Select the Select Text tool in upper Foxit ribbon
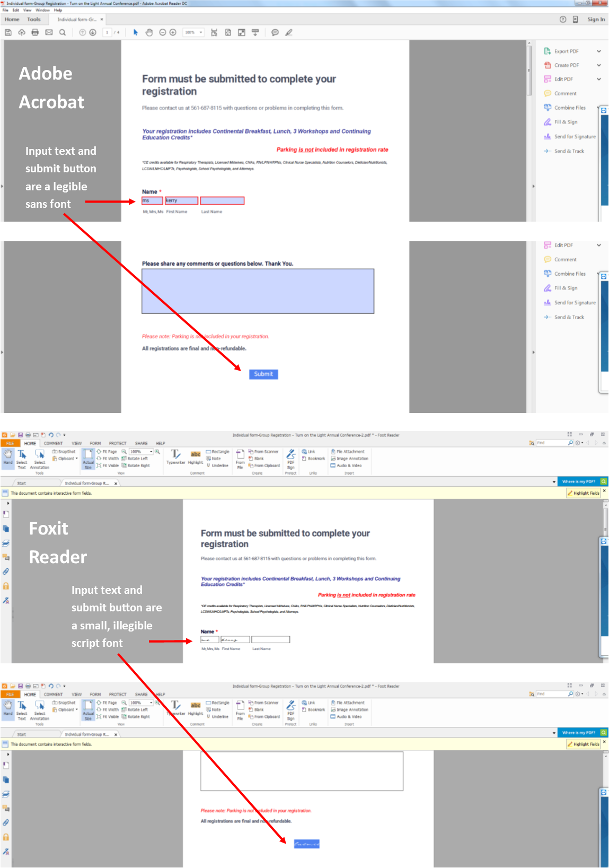Screen dimensions: 609x868 coord(22,459)
